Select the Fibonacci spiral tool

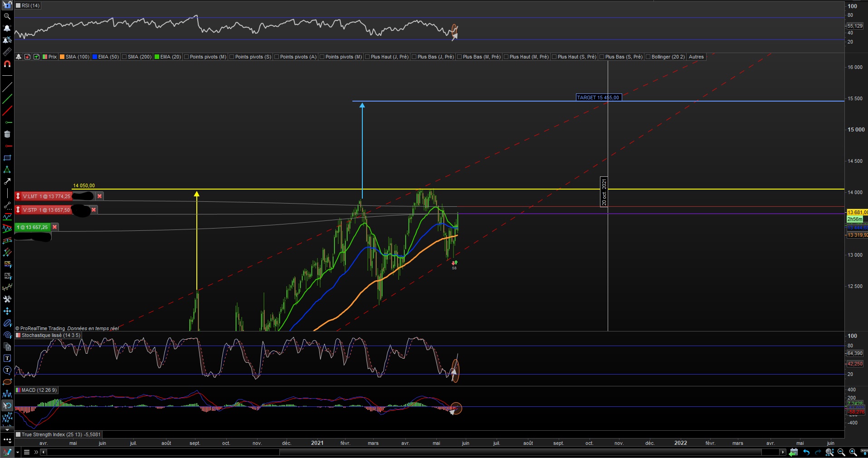coord(7,335)
